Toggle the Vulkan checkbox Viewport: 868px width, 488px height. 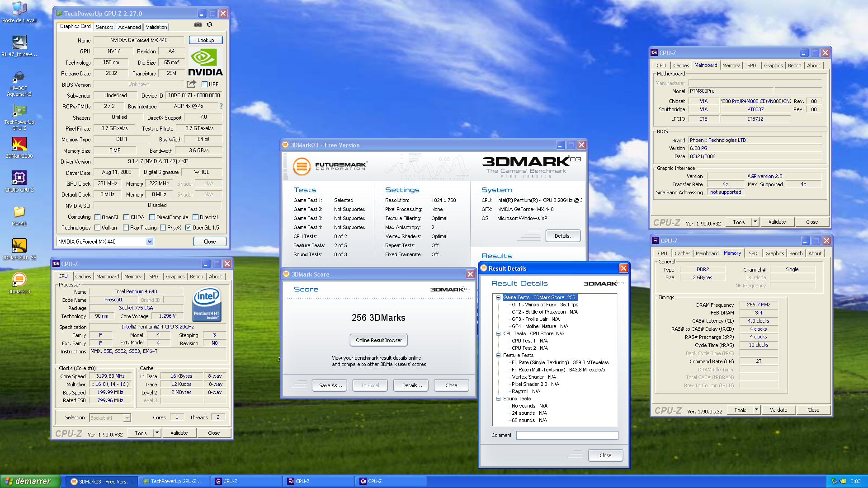point(97,228)
